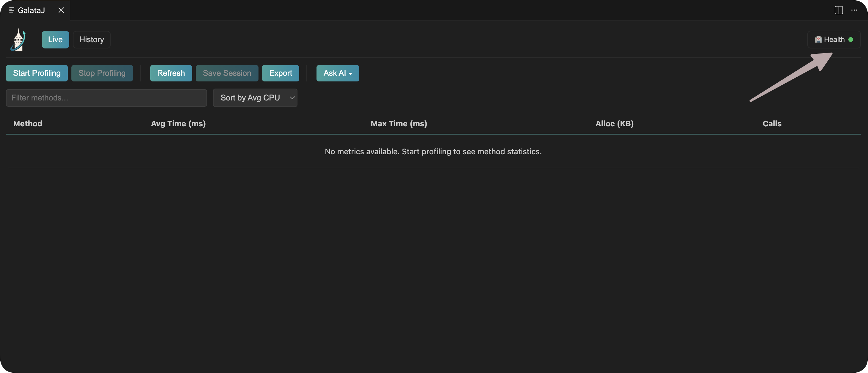Click the caret arrow on Ask AI
This screenshot has width=868, height=373.
[350, 74]
